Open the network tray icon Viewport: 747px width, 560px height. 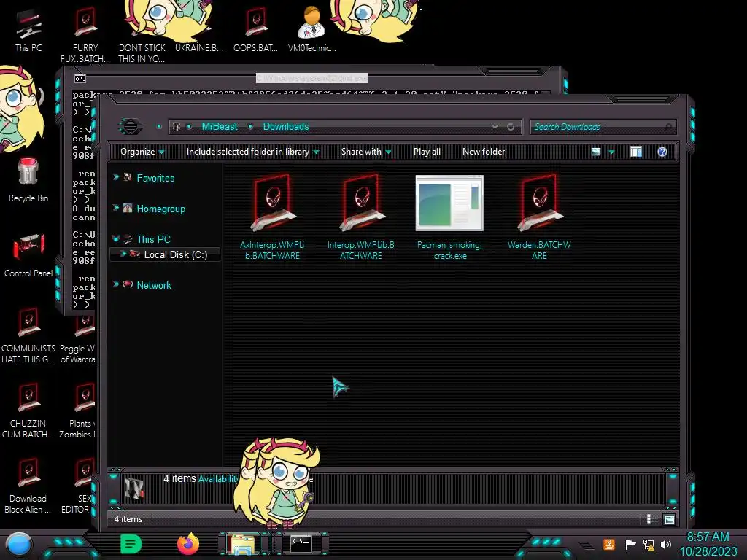(x=649, y=544)
